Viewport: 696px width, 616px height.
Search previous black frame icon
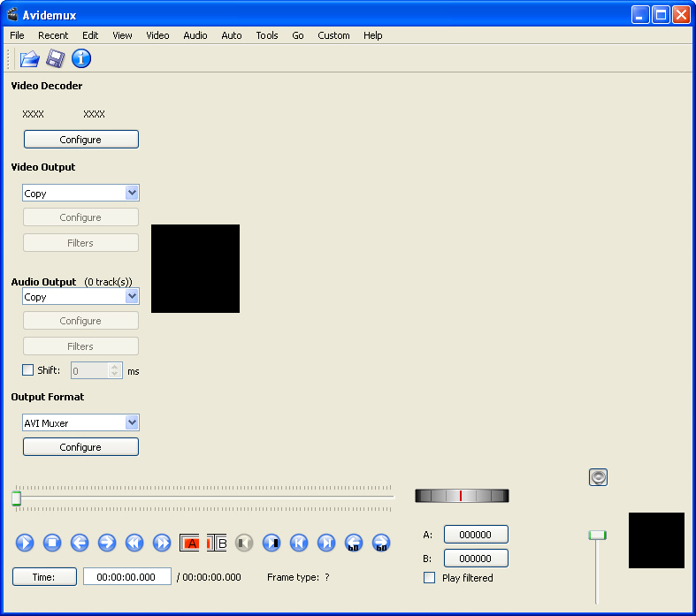244,543
